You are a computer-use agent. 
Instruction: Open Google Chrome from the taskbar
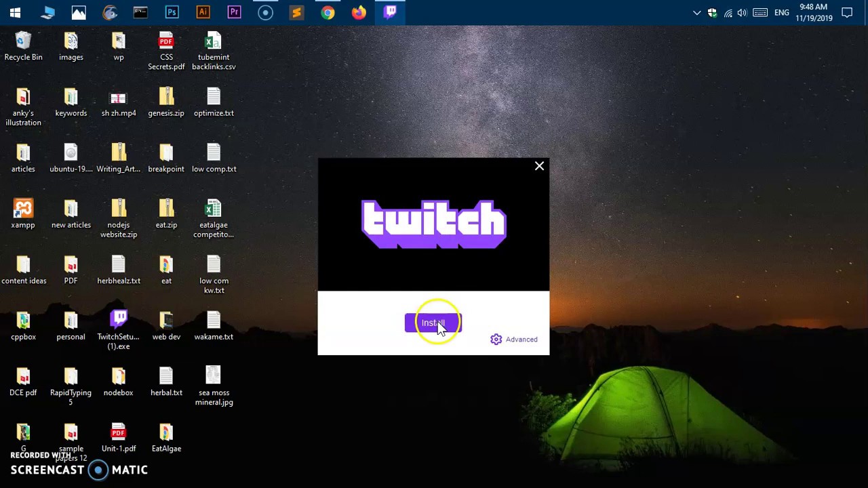(328, 12)
